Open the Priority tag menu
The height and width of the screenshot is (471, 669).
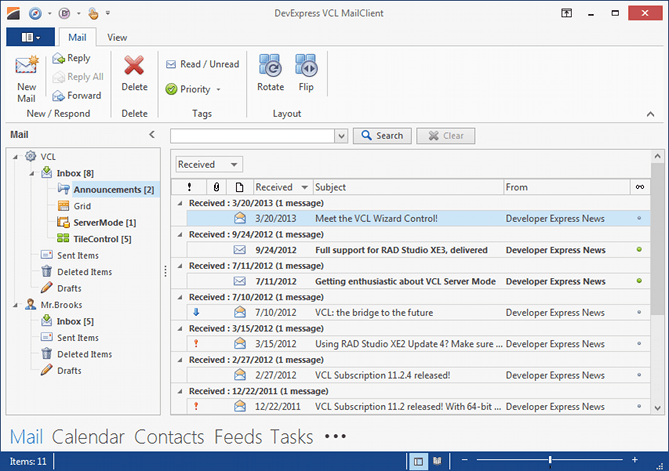[193, 89]
